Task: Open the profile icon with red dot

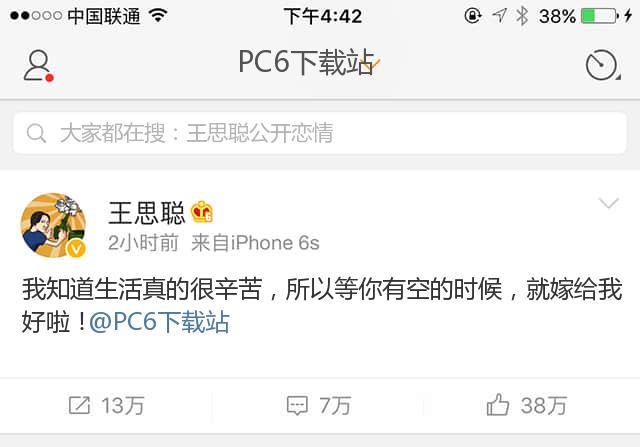Action: [x=38, y=65]
